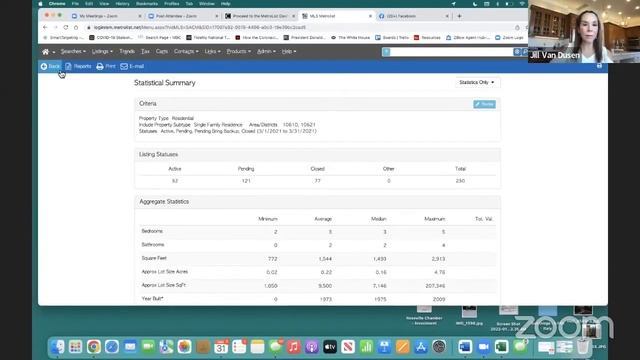Open Microsoft Excel in the Dock
Screen dimensions: 640x360
coord(502,347)
